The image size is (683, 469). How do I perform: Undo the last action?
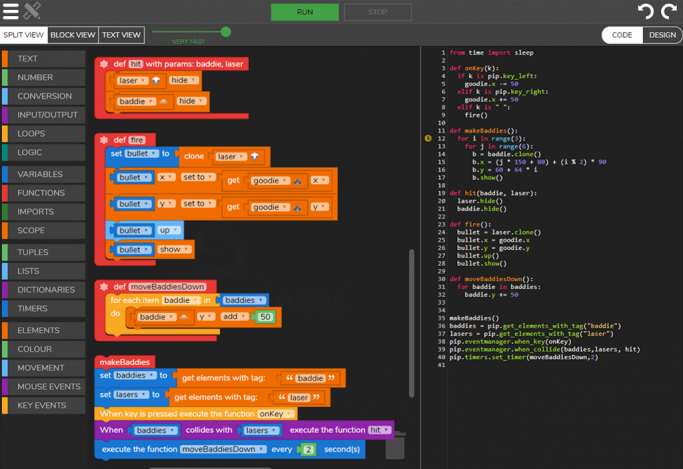(x=646, y=11)
